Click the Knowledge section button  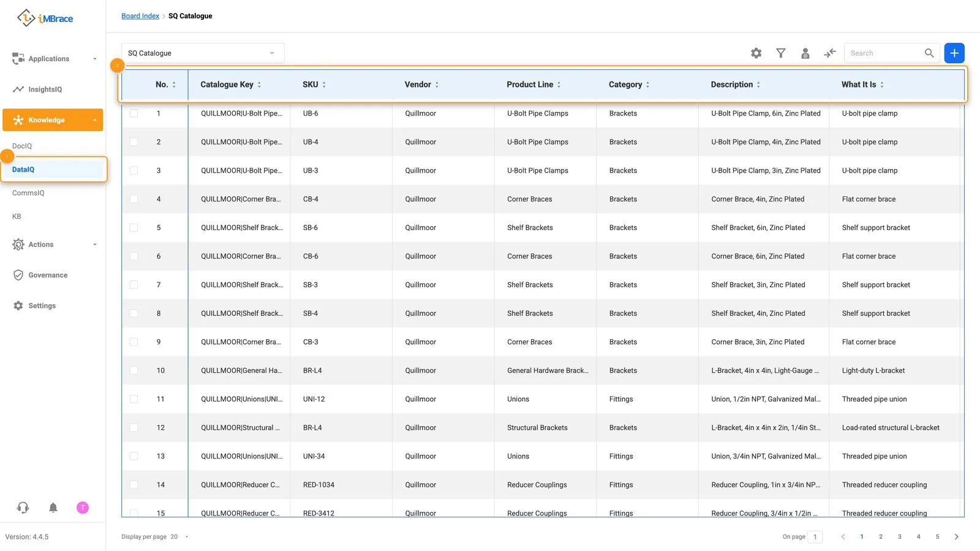click(53, 120)
